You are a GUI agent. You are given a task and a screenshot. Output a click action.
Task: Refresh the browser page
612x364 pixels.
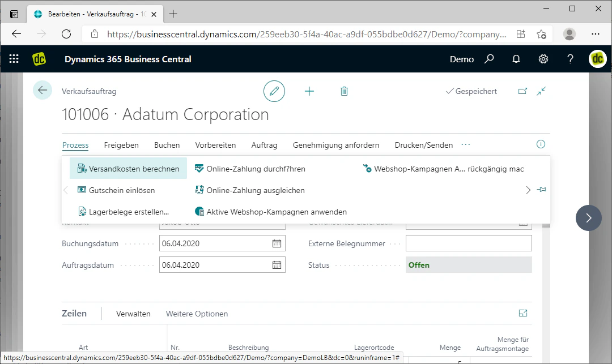point(66,34)
